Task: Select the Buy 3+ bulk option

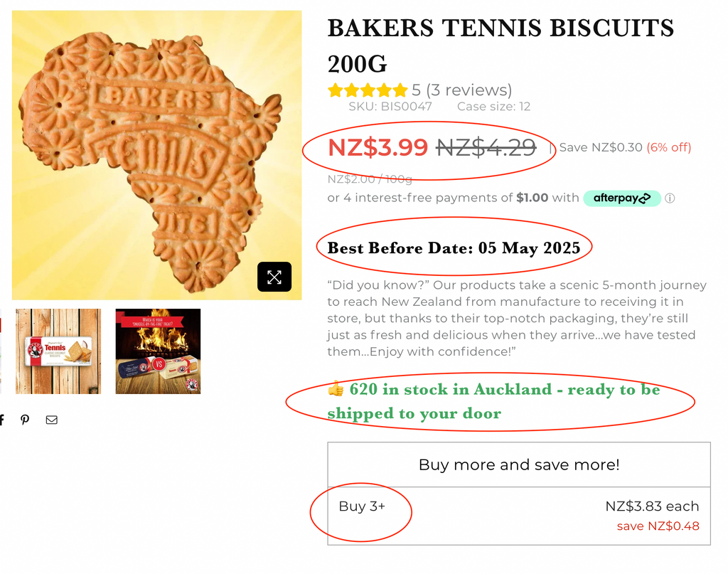Action: click(x=362, y=506)
